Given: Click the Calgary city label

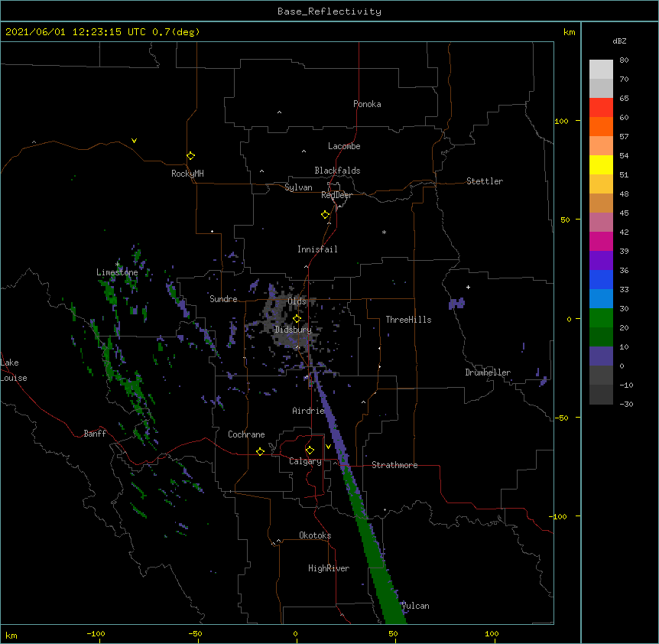Looking at the screenshot, I should tap(305, 461).
